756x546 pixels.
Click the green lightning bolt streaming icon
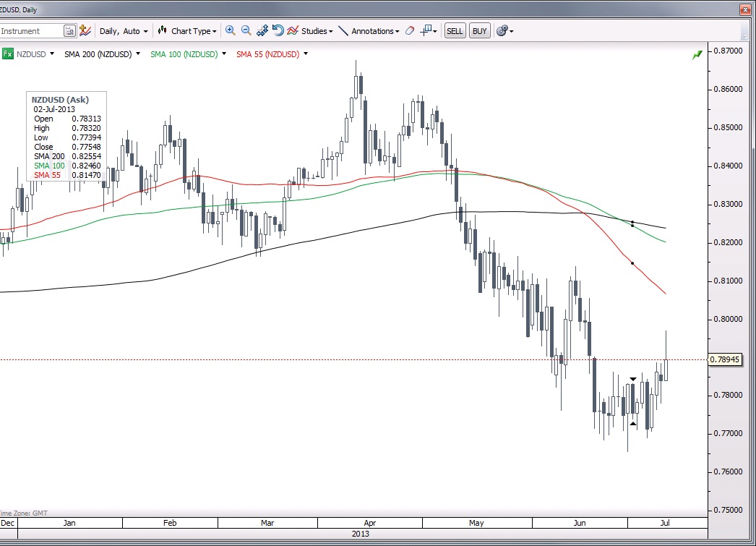(x=697, y=55)
